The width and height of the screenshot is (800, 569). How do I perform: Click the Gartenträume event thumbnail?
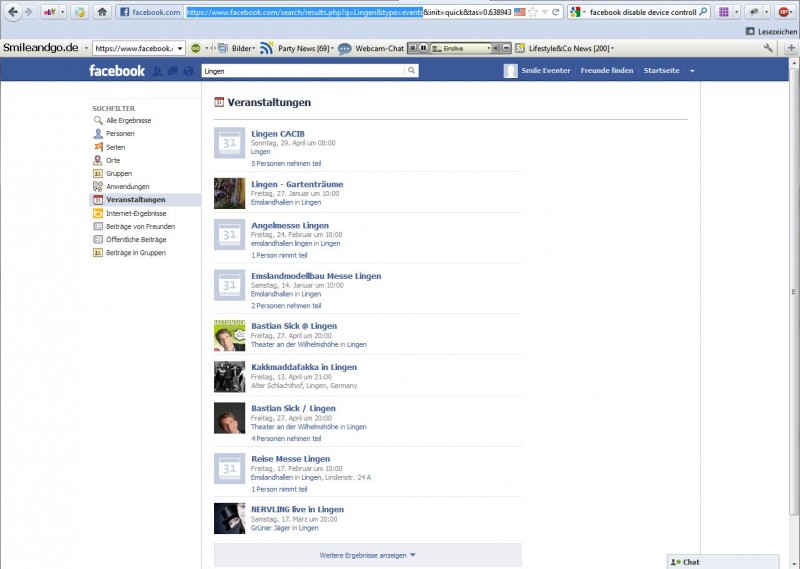230,193
